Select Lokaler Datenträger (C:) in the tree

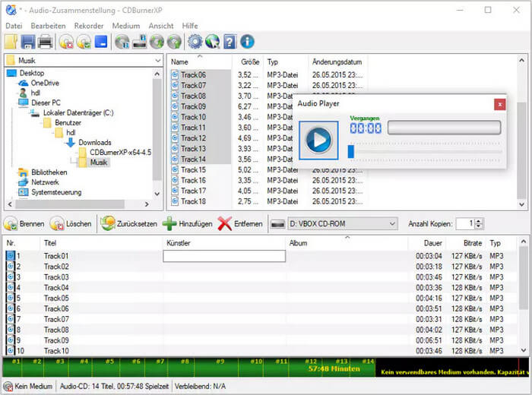coord(78,112)
